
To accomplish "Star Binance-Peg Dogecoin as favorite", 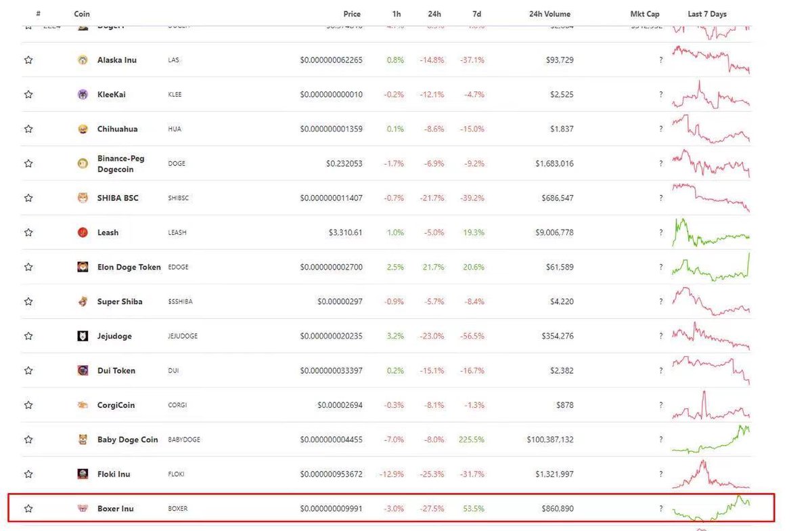I will (28, 164).
